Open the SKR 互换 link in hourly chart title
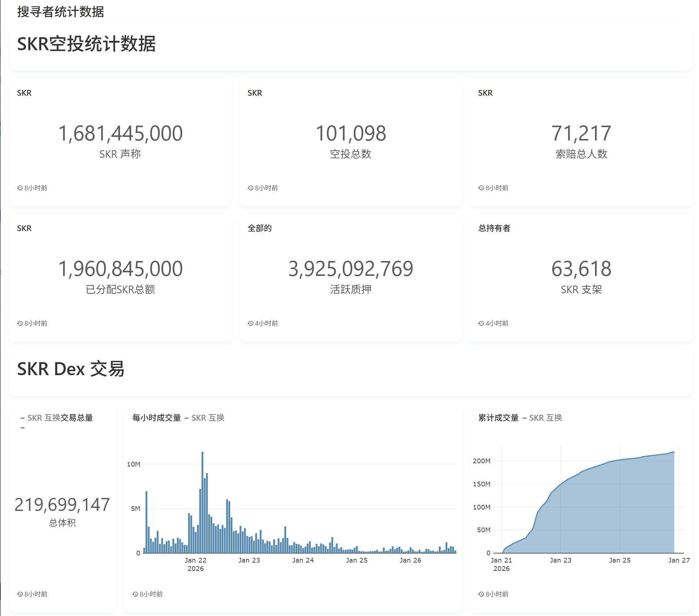This screenshot has height=616, width=699. tap(208, 418)
